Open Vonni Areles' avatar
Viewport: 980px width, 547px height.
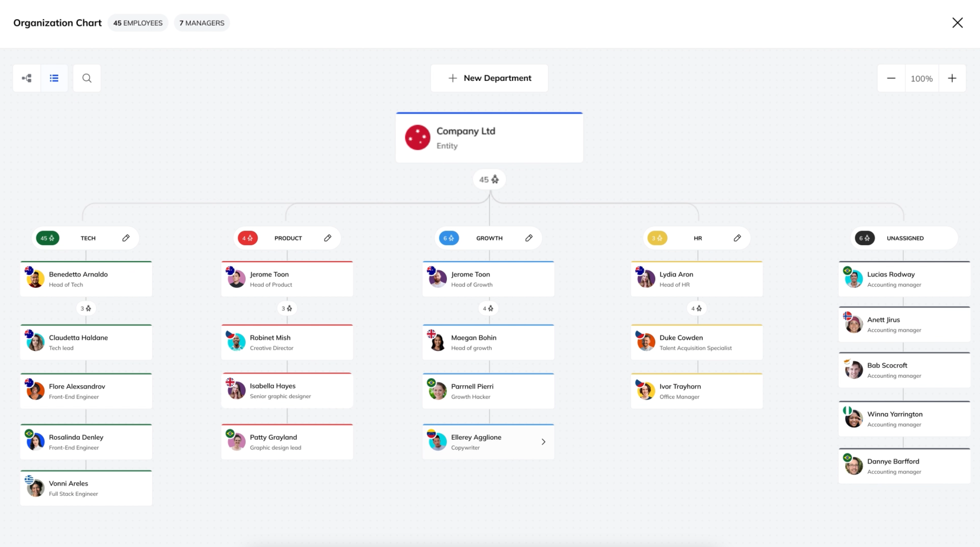point(35,488)
